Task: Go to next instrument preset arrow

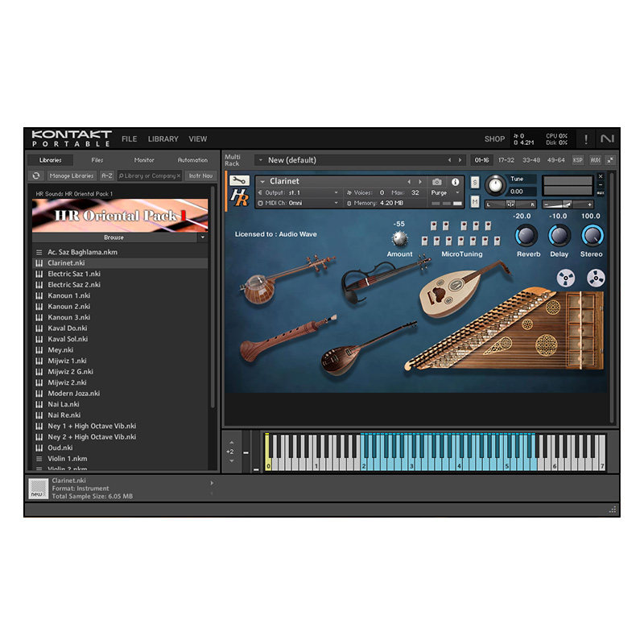Action: 420,182
